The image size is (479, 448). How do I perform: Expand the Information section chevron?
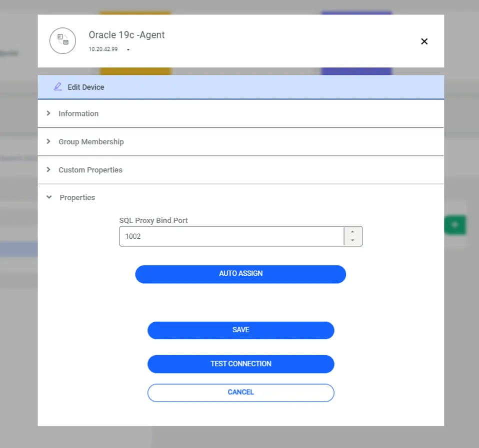pos(48,113)
